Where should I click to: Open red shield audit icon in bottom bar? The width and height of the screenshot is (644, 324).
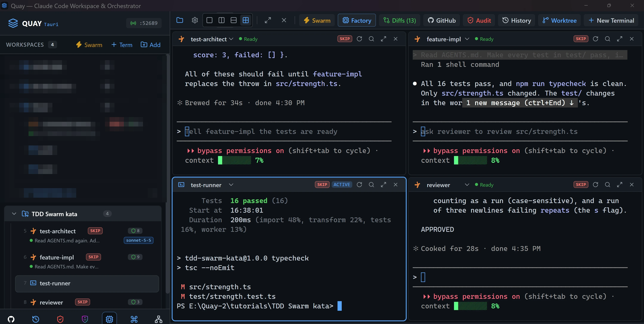click(x=60, y=319)
